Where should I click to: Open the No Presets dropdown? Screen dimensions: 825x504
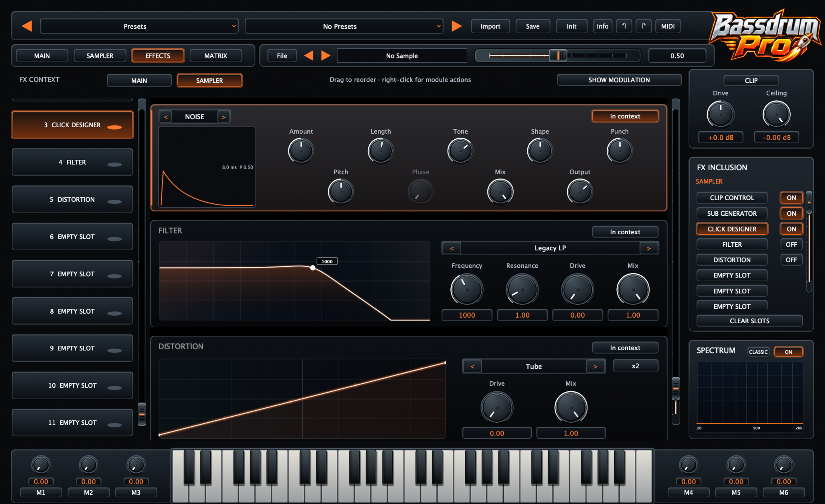344,26
